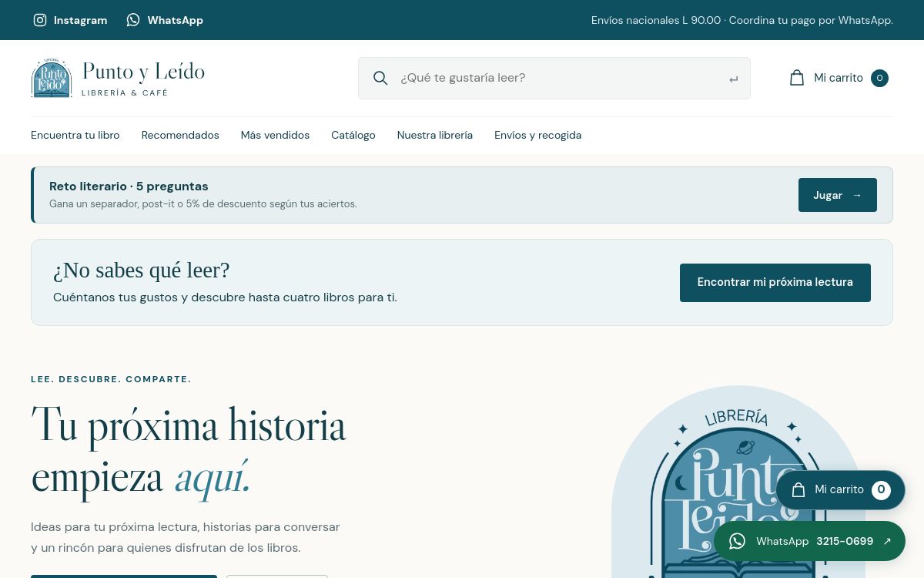
Task: Open the floating Mi carrito button
Action: 841,490
